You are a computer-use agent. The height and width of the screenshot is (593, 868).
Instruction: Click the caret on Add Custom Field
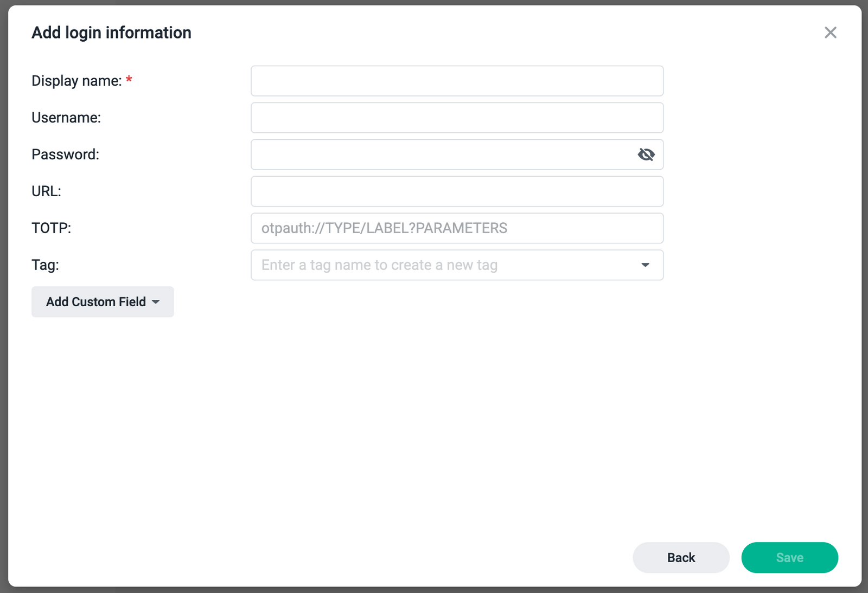pyautogui.click(x=156, y=302)
